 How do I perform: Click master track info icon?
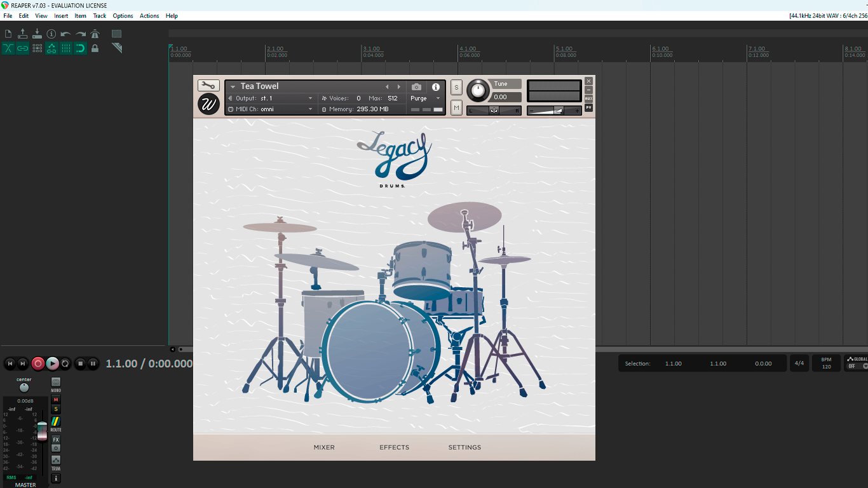click(x=56, y=478)
